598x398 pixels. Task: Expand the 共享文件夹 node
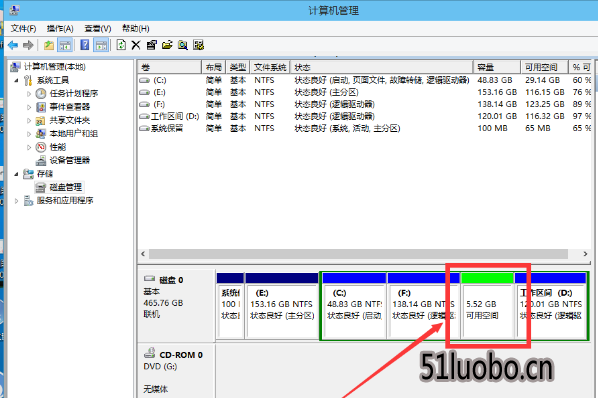tap(29, 120)
